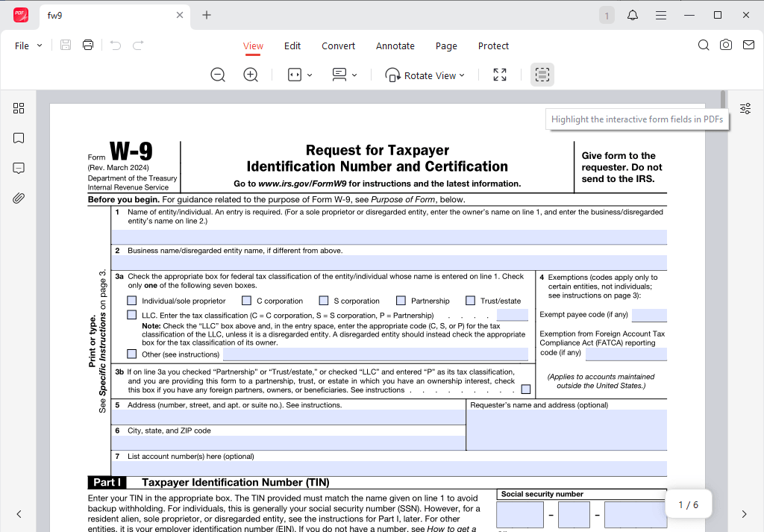This screenshot has height=532, width=764.
Task: Click the list account numbers field
Action: tap(389, 468)
